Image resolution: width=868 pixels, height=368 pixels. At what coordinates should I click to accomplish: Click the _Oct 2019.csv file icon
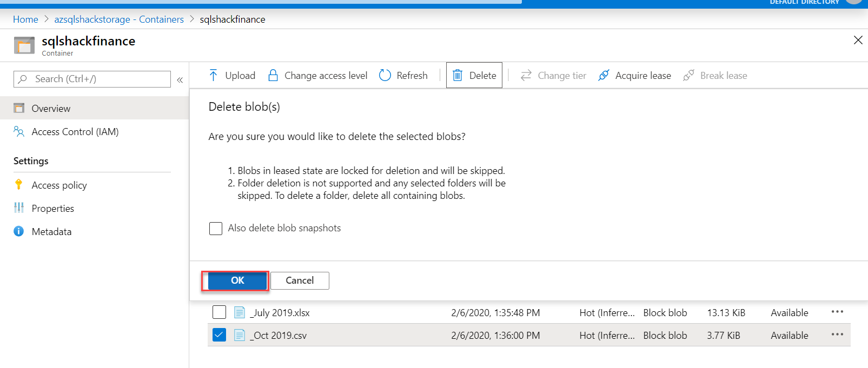pos(239,335)
